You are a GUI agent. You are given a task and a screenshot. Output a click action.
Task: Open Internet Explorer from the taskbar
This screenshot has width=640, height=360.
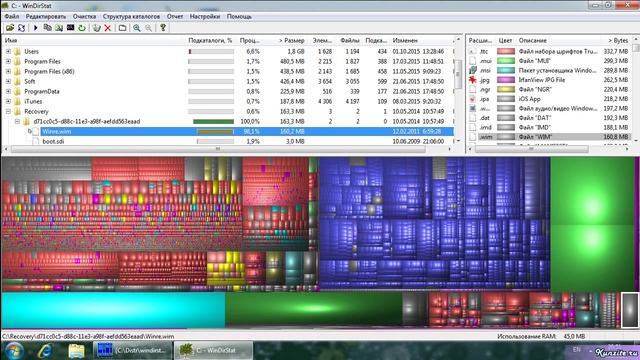[45, 351]
